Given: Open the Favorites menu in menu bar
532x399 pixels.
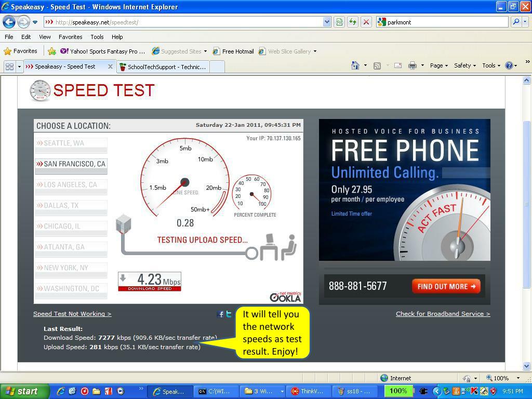Looking at the screenshot, I should [x=71, y=37].
